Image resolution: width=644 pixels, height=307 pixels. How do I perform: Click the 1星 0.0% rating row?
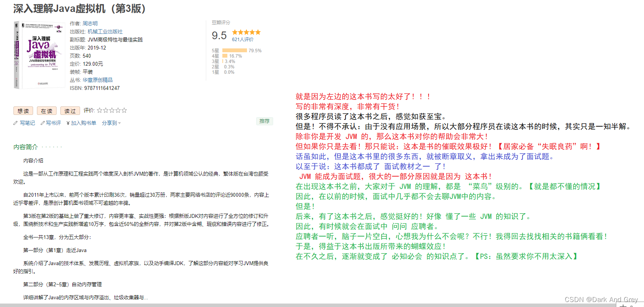click(223, 72)
